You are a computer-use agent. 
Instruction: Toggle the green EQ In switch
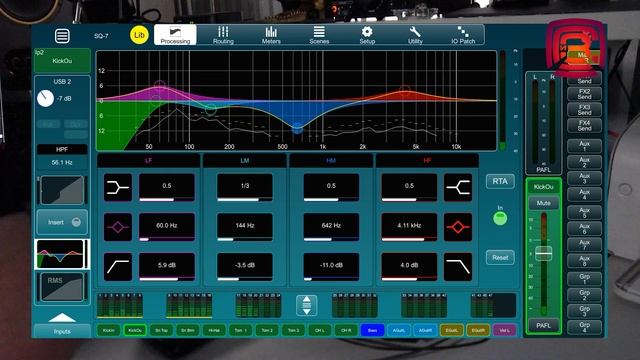500,219
